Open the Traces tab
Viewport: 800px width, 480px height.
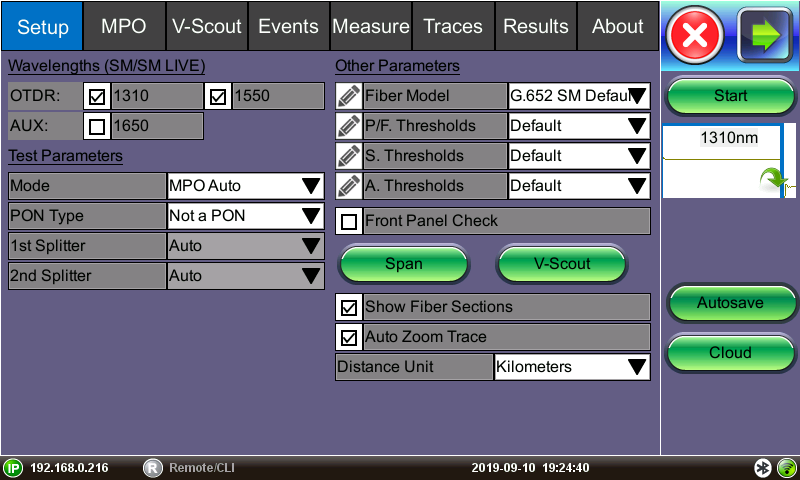(x=453, y=27)
